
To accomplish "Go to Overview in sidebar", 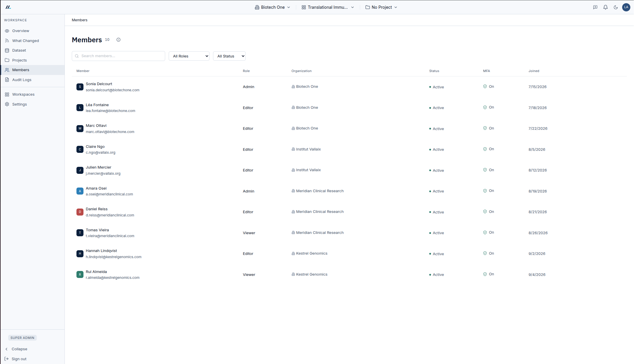I will [32, 31].
